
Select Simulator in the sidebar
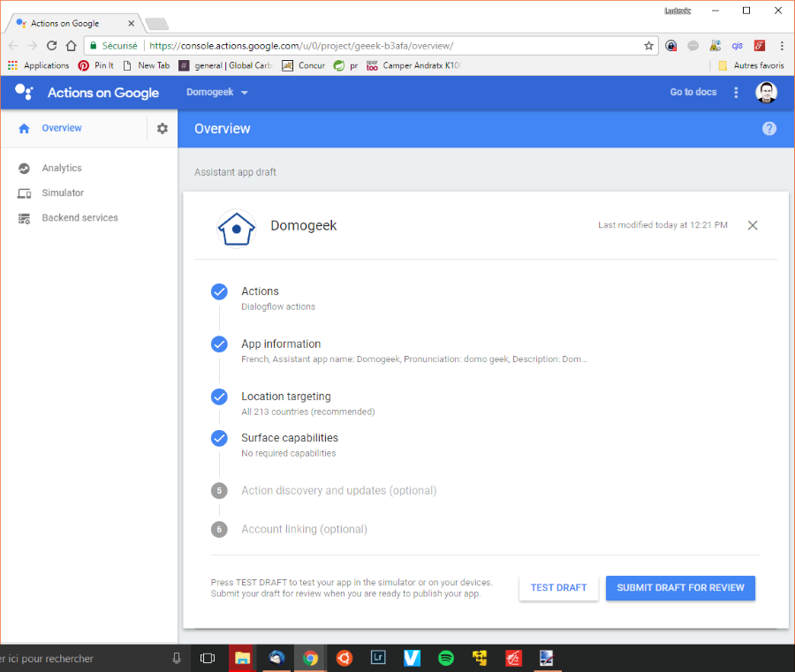[63, 193]
